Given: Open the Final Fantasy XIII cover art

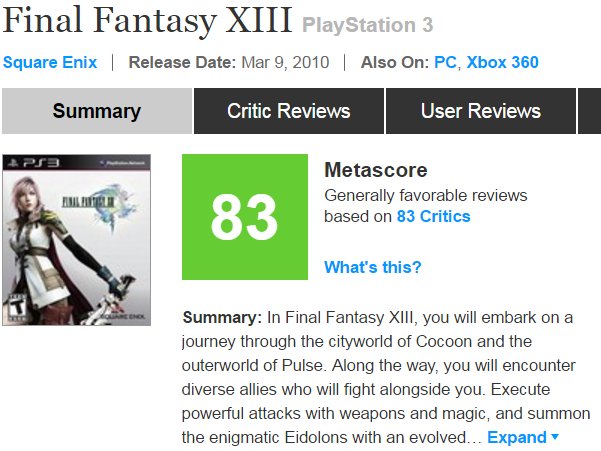Looking at the screenshot, I should (x=77, y=239).
